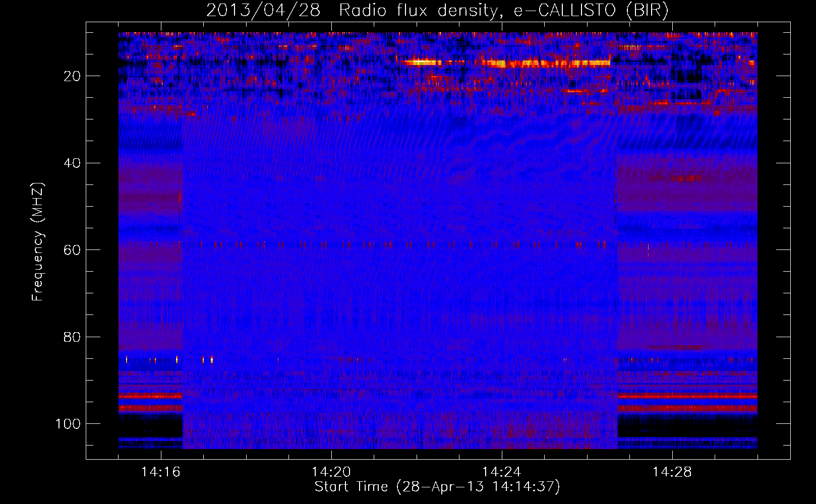
Task: Click the 14:20 time axis label
Action: tap(331, 472)
